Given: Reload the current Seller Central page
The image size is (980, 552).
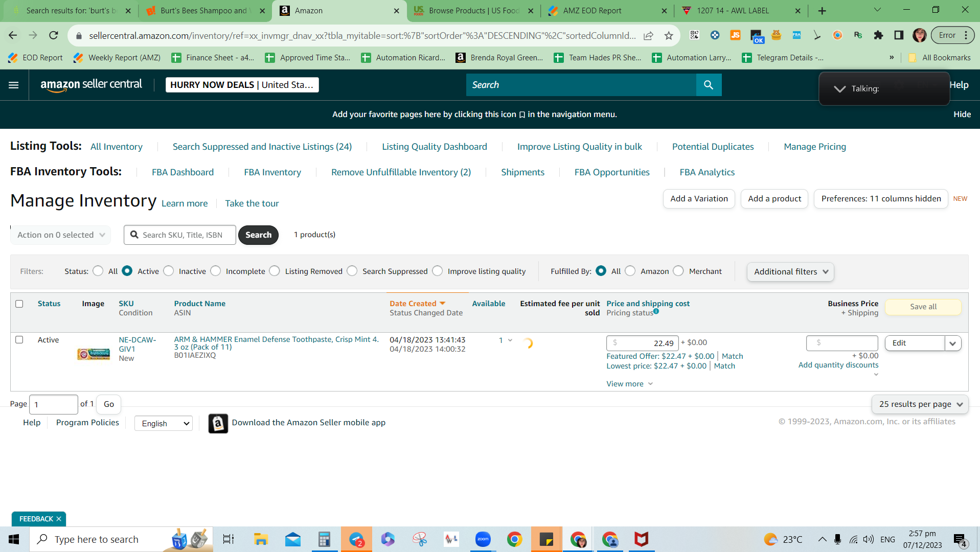Looking at the screenshot, I should [x=54, y=35].
